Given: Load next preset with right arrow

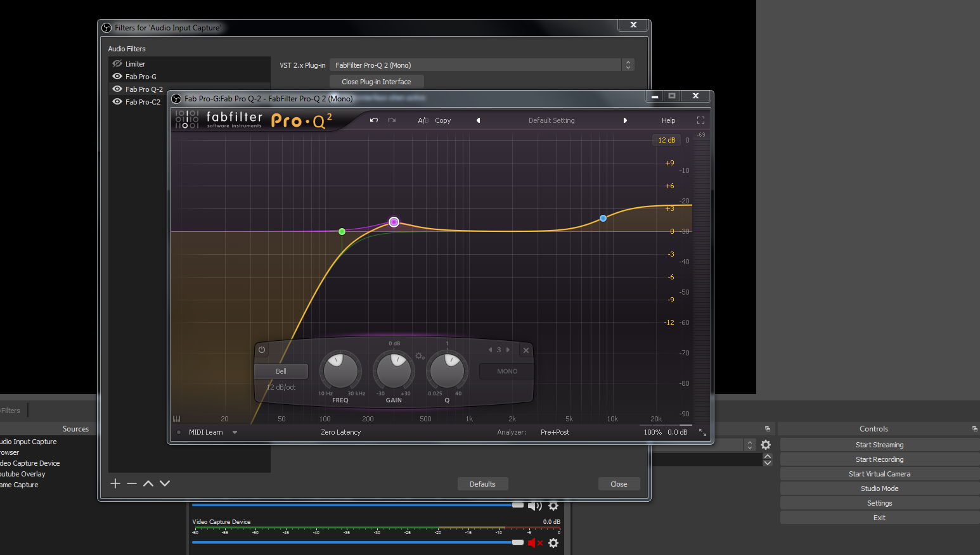Looking at the screenshot, I should (x=625, y=120).
